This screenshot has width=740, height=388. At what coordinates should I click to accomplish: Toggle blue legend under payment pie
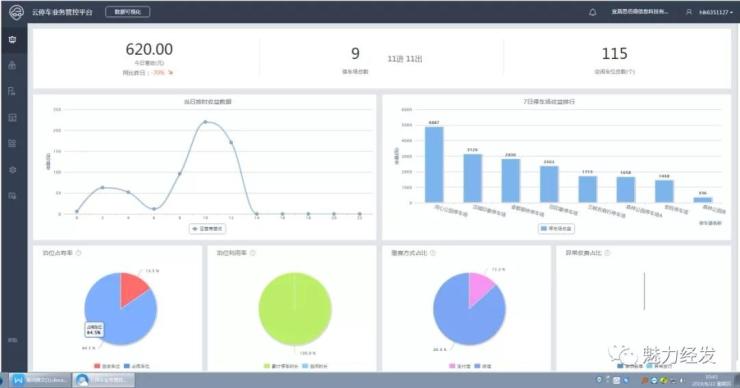[483, 366]
